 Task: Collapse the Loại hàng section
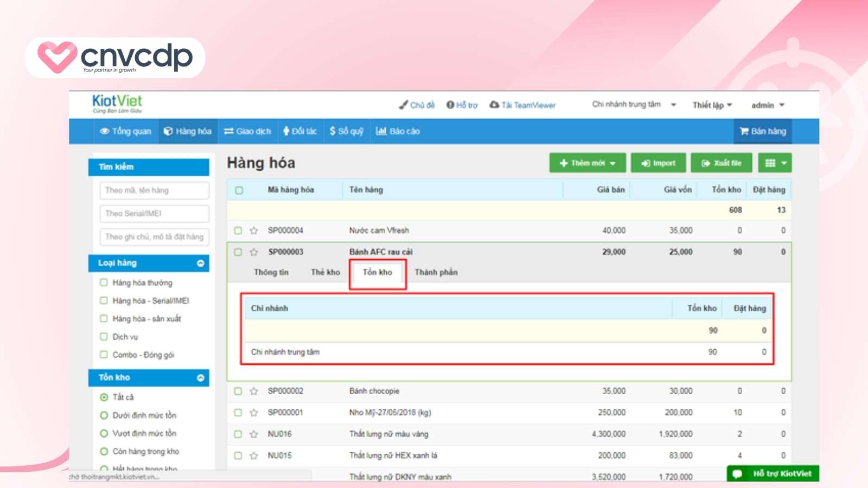click(x=201, y=263)
